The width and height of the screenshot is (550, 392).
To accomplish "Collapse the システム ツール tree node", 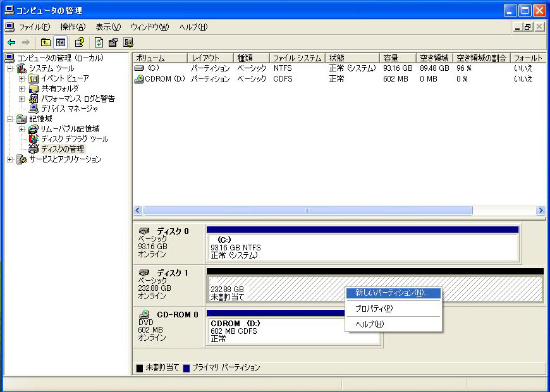I will 11,68.
